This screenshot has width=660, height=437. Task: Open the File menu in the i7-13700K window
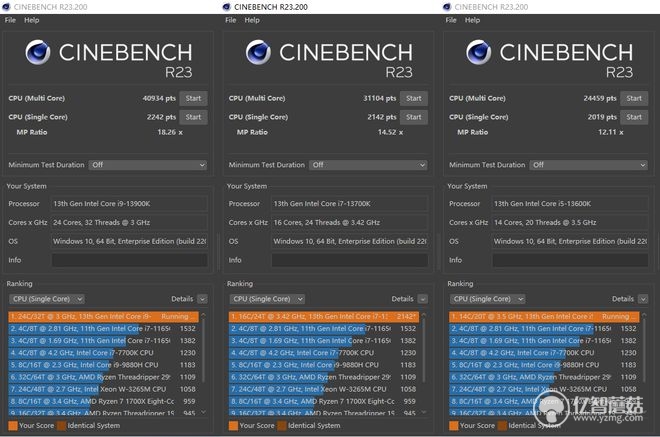(231, 20)
